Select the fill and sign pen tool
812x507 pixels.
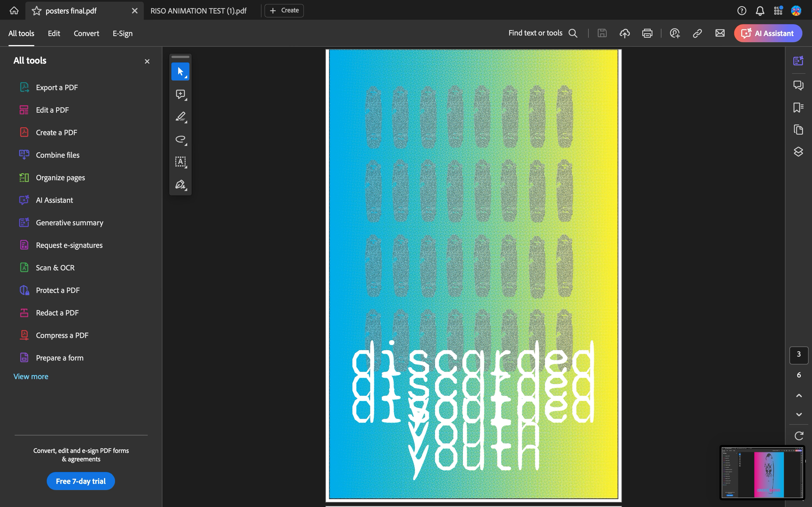[x=180, y=184]
